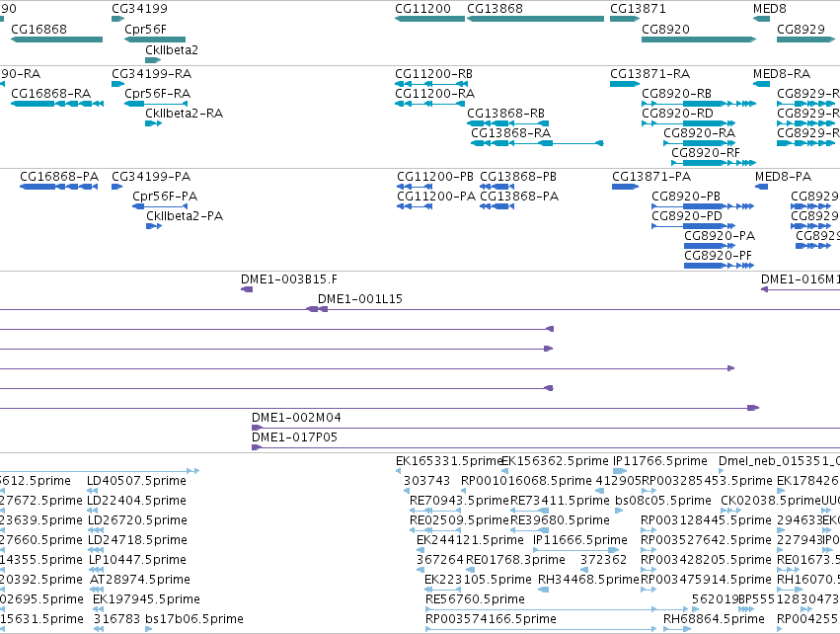Select the CG8920-PD protein label

687,216
